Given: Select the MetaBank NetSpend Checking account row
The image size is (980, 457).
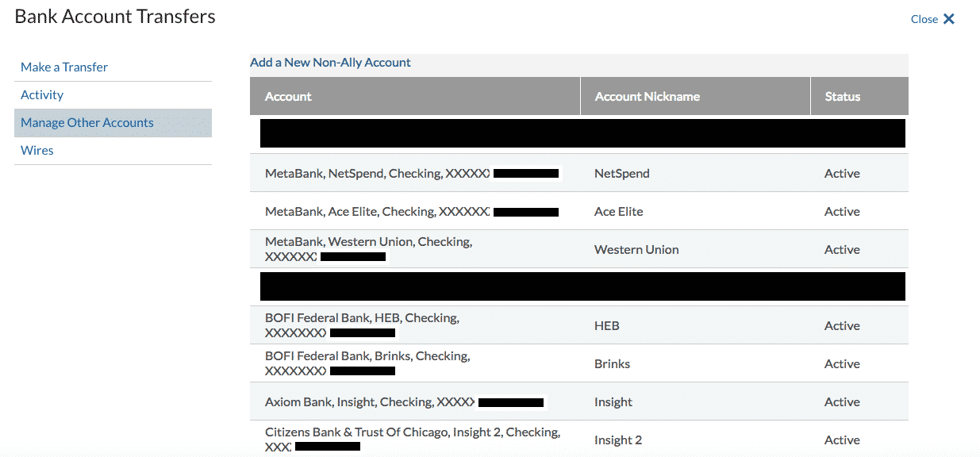Looking at the screenshot, I should point(579,173).
